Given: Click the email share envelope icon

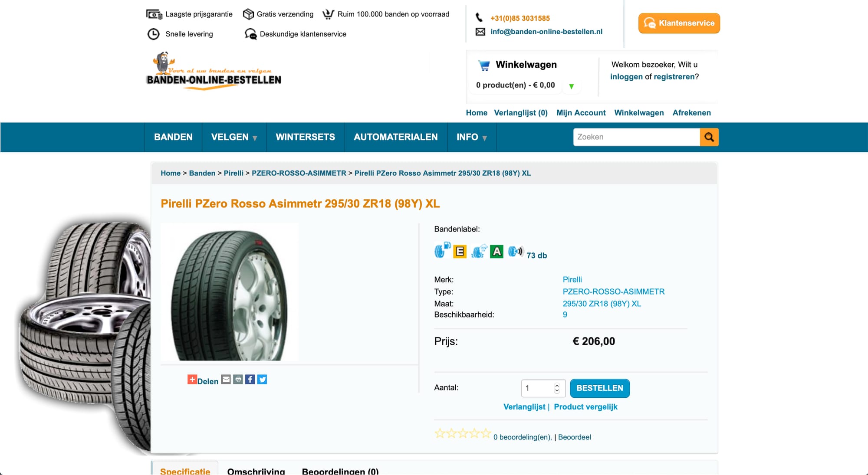Looking at the screenshot, I should coord(226,380).
